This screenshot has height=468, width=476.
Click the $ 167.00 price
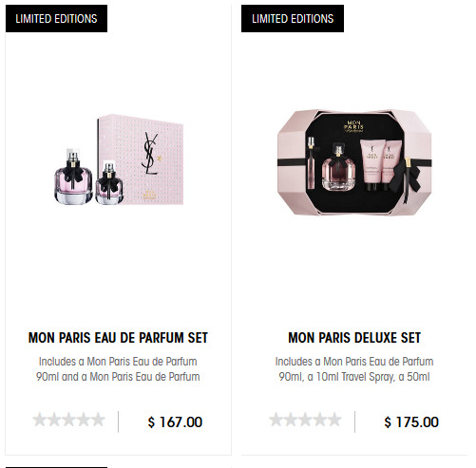tap(175, 422)
